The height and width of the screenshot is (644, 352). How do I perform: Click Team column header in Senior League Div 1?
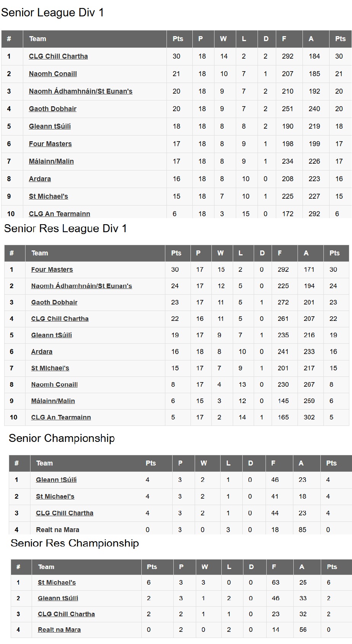(38, 39)
